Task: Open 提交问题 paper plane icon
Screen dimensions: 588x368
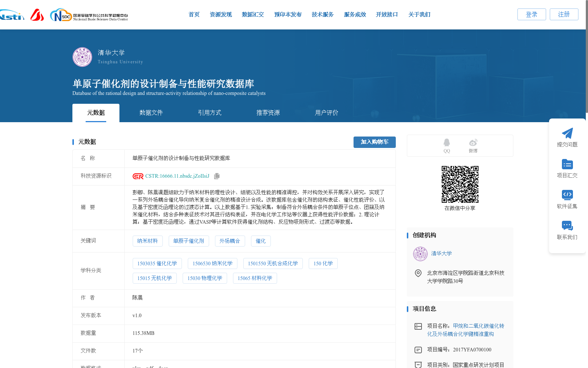Action: coord(567,133)
